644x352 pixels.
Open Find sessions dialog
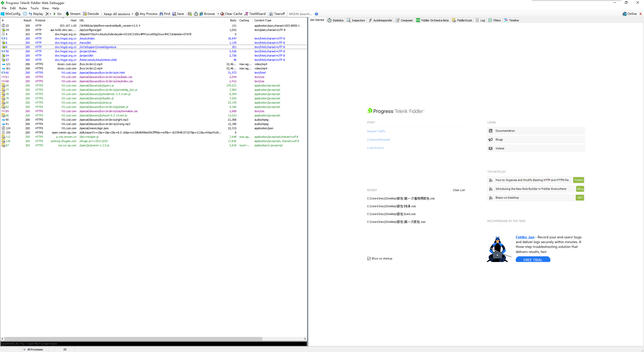165,14
